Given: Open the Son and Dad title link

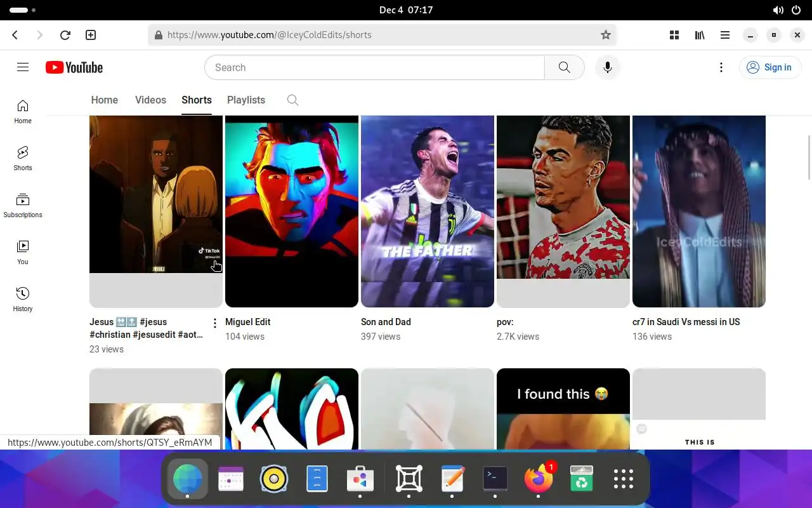Looking at the screenshot, I should (386, 322).
